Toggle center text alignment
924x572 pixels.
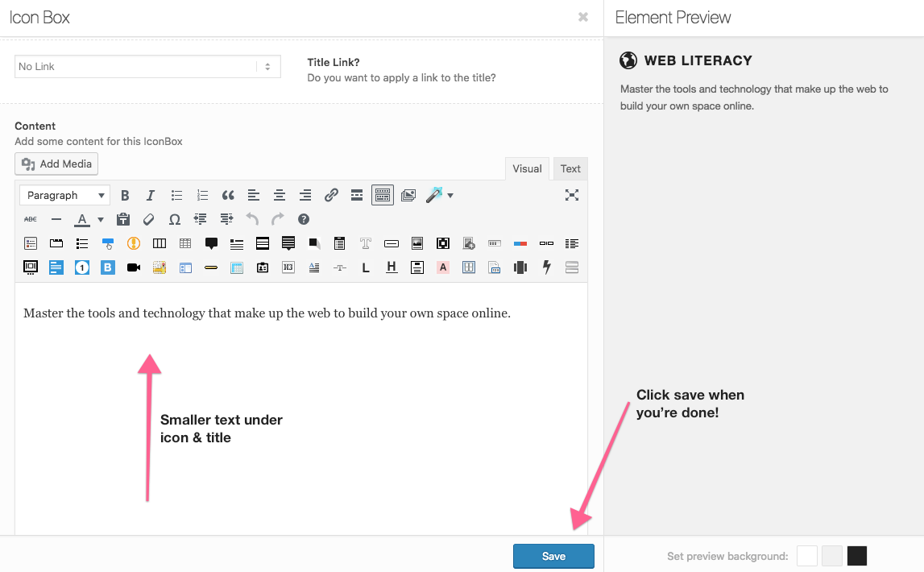click(x=280, y=196)
